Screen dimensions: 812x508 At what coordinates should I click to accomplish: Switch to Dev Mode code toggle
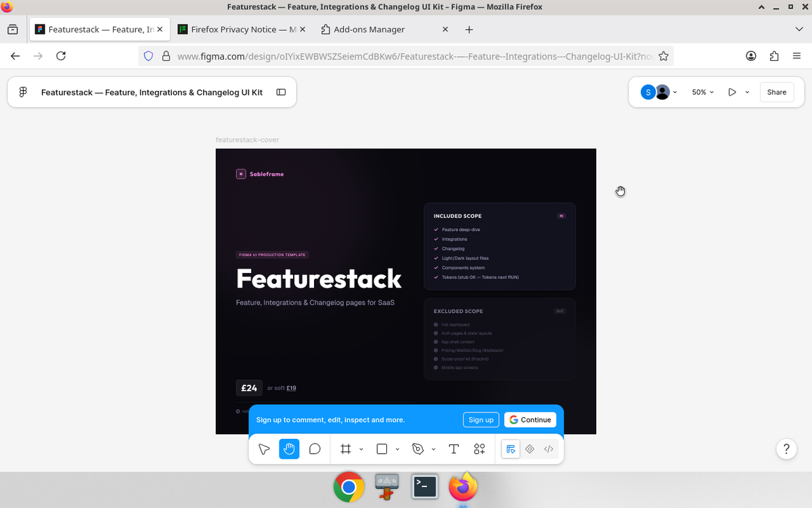[x=549, y=449]
